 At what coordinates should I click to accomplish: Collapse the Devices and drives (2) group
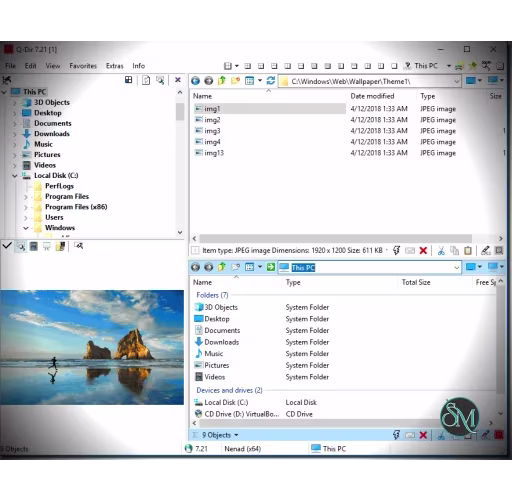click(x=229, y=390)
